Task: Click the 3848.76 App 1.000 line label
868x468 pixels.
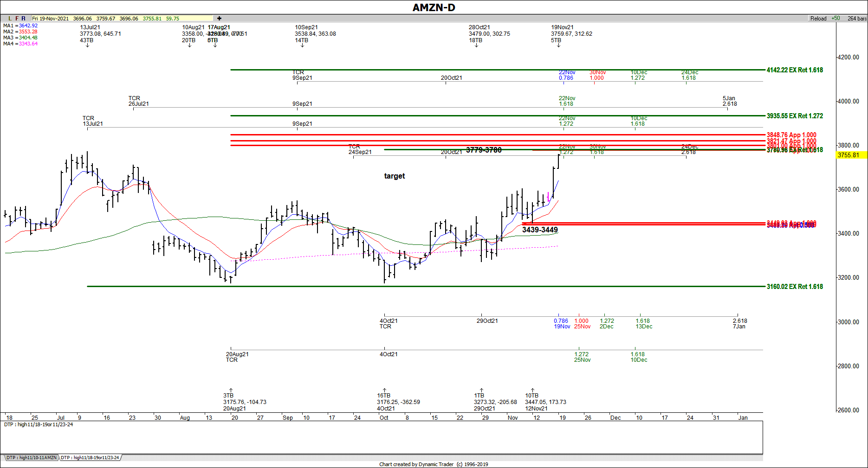Action: coord(791,135)
